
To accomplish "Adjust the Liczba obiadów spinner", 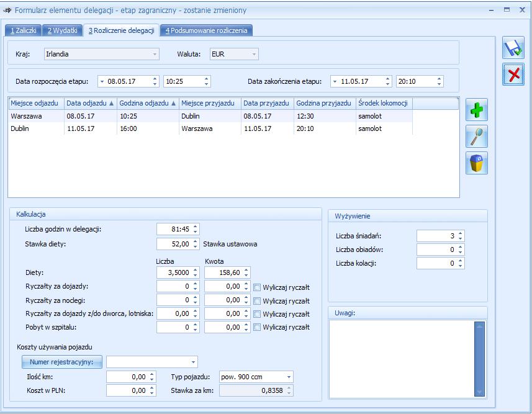I will [x=460, y=250].
